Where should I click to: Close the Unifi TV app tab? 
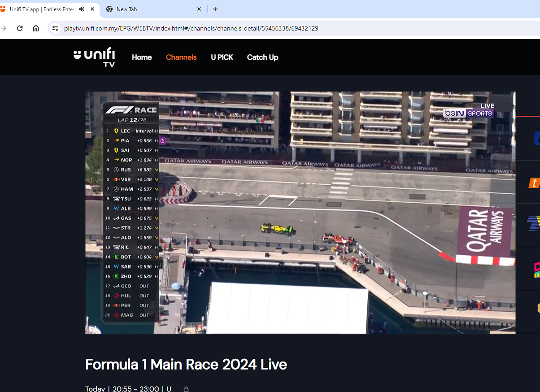coord(93,9)
